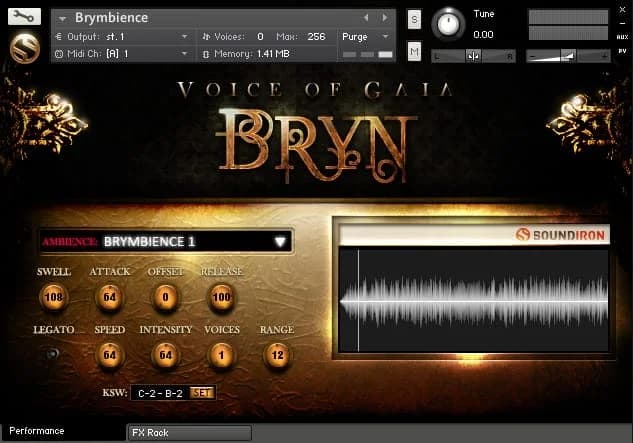Click the KSW range field C-2 - B-2
The width and height of the screenshot is (633, 443).
[x=160, y=393]
